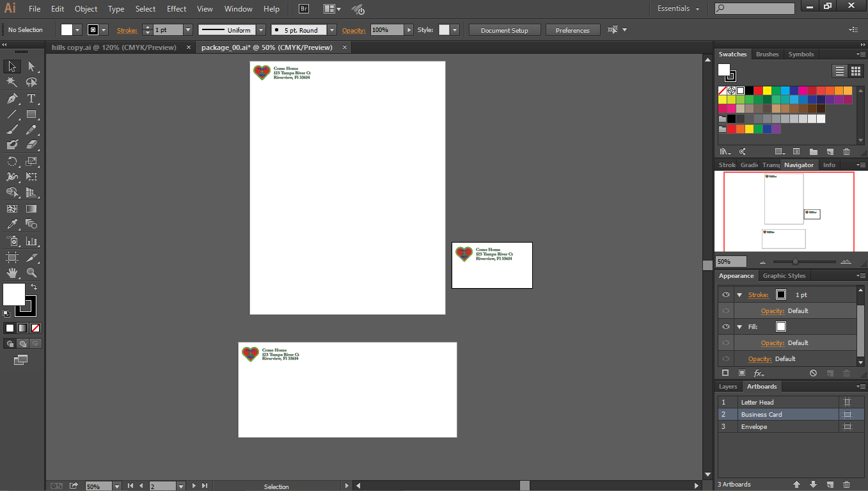
Task: Open the stroke weight dropdown
Action: [x=187, y=30]
